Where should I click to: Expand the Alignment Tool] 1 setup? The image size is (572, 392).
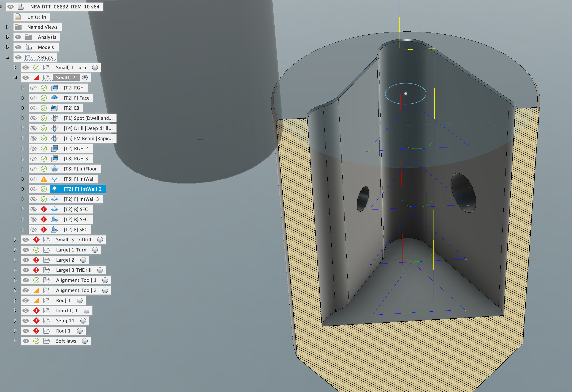tap(15, 280)
